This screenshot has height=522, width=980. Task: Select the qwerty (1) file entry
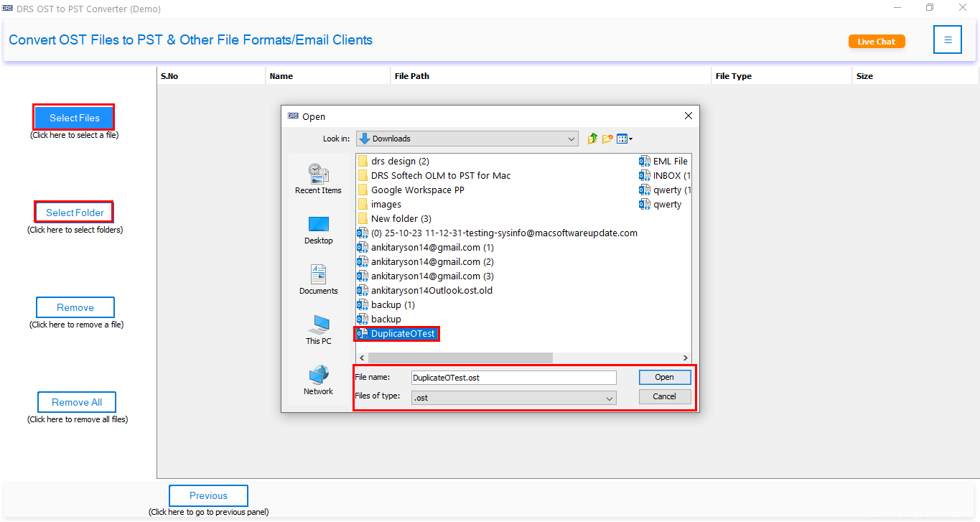tap(666, 190)
